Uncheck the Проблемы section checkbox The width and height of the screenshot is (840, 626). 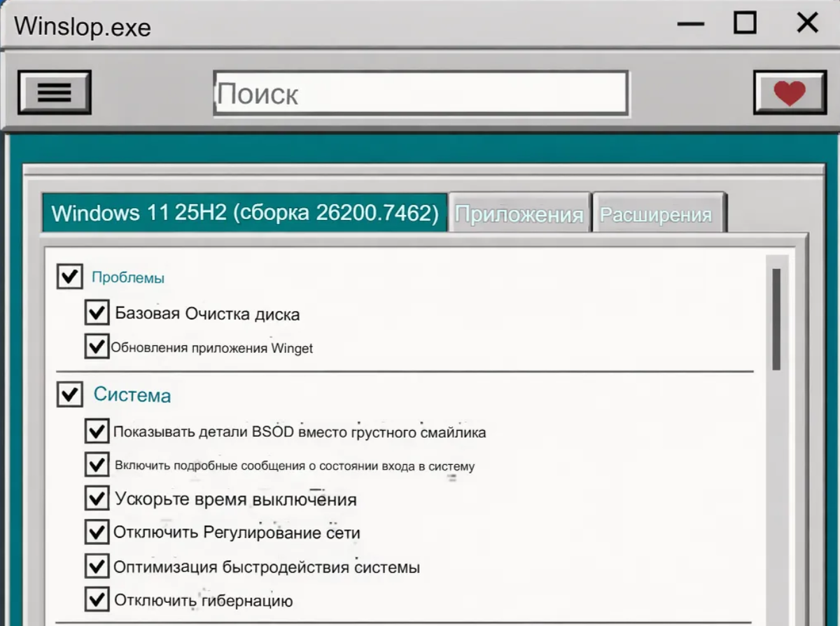tap(69, 277)
